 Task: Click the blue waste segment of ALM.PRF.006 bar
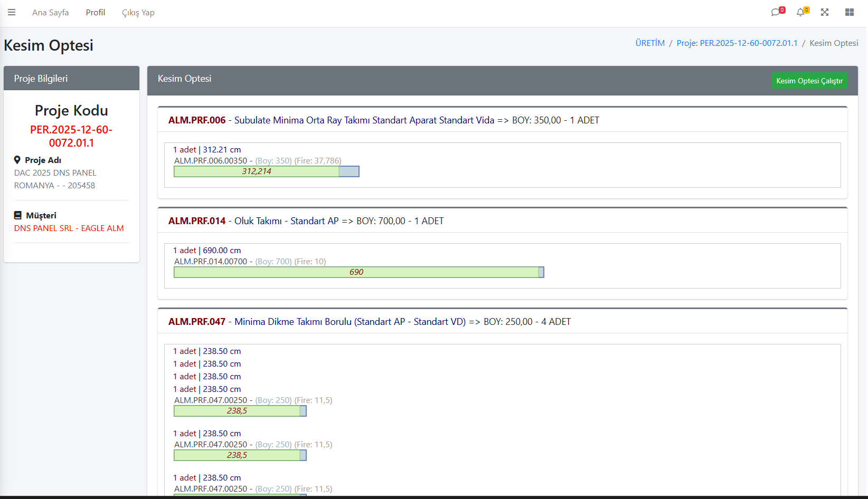point(349,171)
